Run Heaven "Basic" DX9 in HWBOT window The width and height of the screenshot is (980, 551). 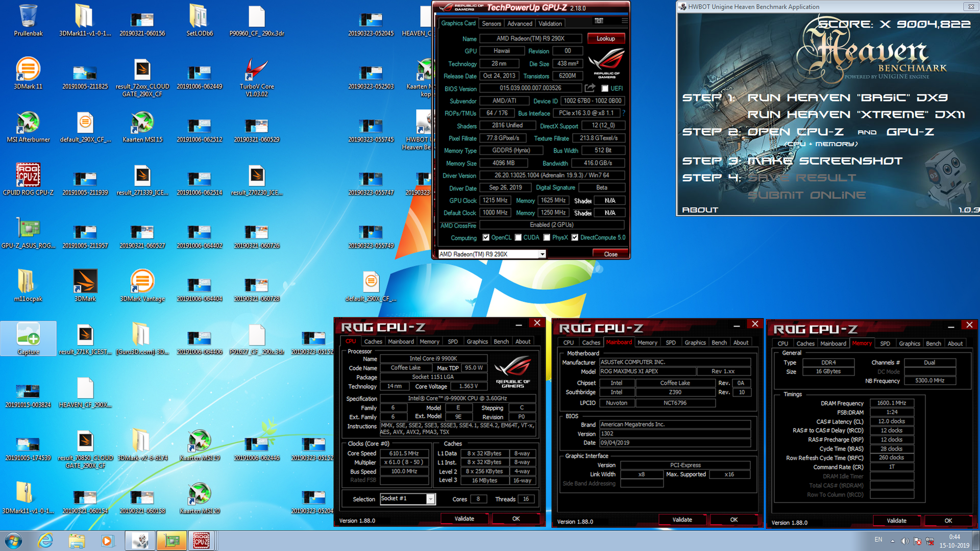pyautogui.click(x=848, y=97)
